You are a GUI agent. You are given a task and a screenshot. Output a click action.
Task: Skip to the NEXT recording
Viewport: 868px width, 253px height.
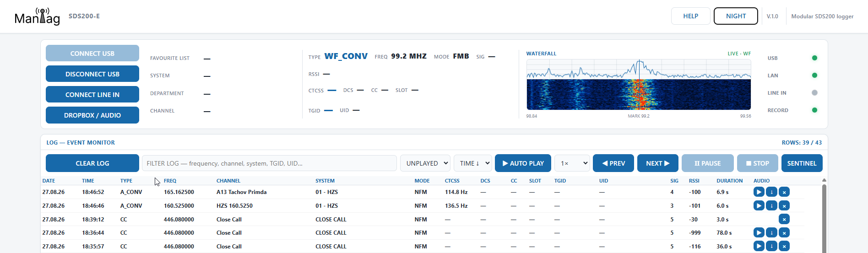[x=658, y=163]
